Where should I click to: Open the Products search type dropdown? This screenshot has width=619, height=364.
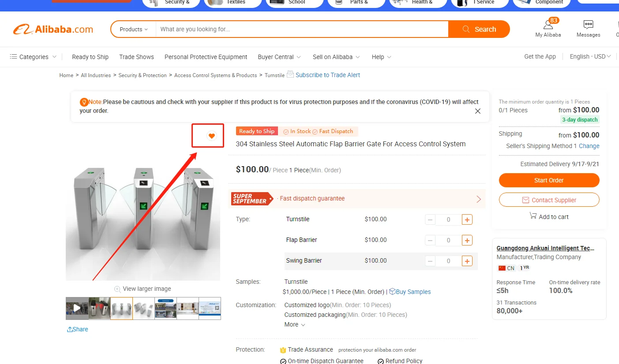[x=134, y=30]
